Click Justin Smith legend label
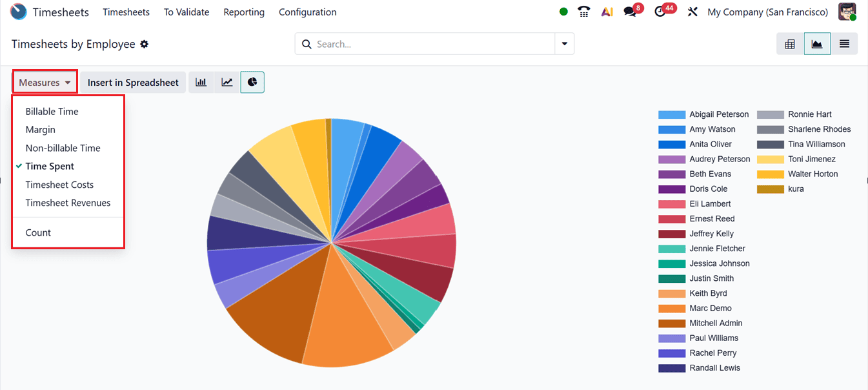Image resolution: width=868 pixels, height=390 pixels. click(711, 278)
